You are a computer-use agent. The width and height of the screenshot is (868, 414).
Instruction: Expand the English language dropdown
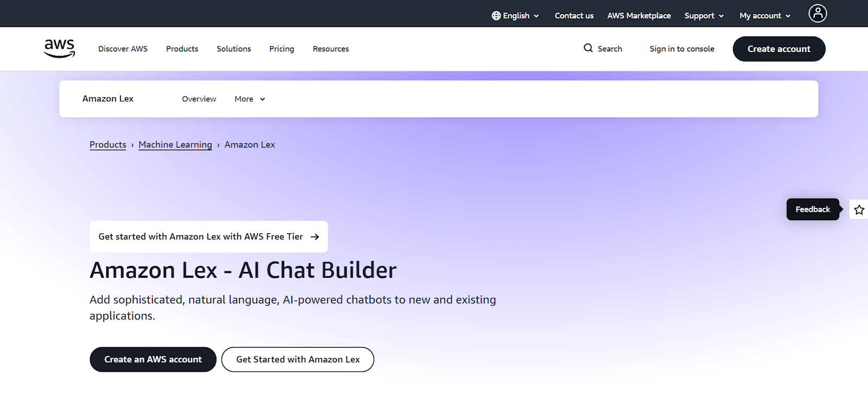point(515,16)
